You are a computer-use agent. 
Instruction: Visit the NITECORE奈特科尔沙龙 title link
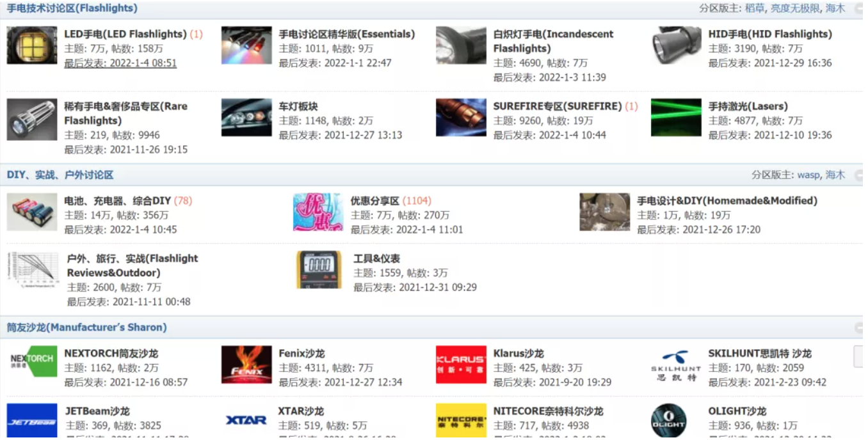click(549, 411)
